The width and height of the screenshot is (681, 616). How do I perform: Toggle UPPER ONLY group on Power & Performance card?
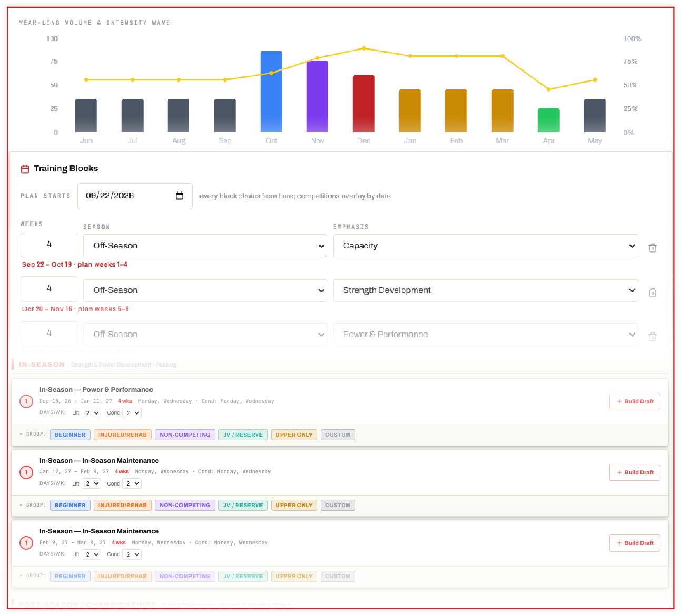coord(294,435)
